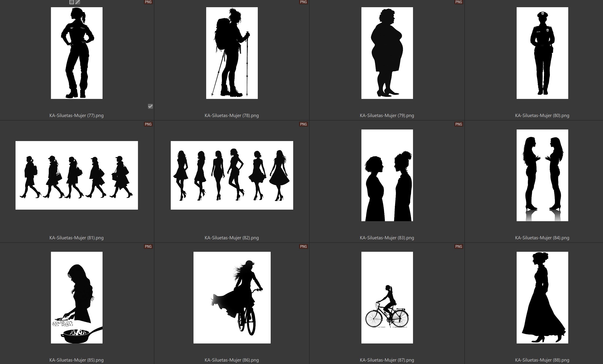
Task: Select thumbnail of woman cooking with pan
Action: tap(77, 297)
